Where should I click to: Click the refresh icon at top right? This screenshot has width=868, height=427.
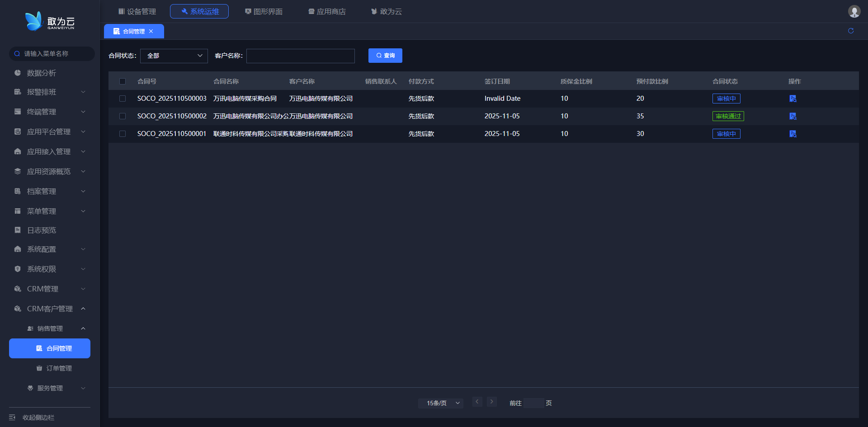[x=851, y=31]
